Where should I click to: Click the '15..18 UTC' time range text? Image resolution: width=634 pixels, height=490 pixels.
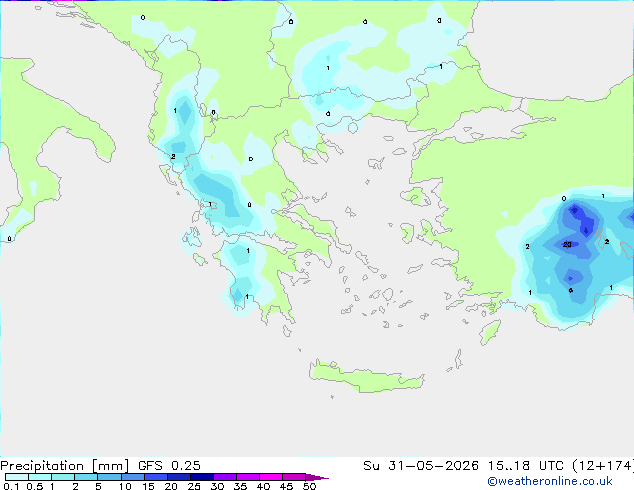coord(526,466)
